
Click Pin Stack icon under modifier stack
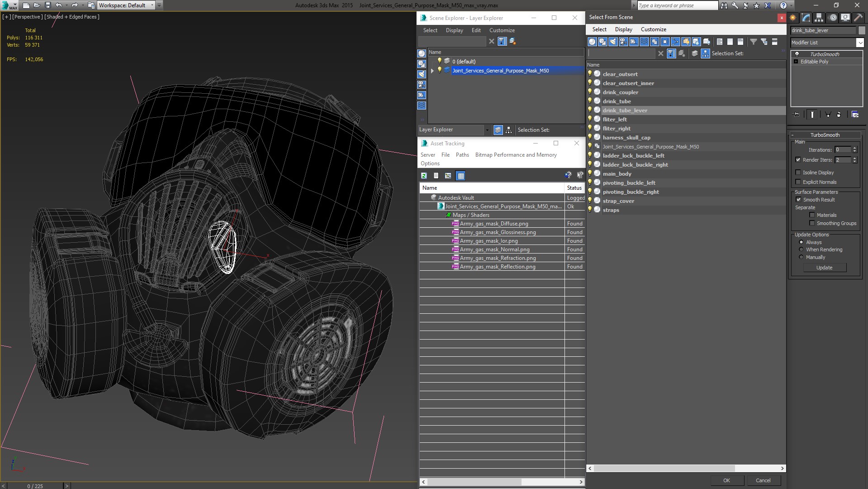click(x=797, y=115)
